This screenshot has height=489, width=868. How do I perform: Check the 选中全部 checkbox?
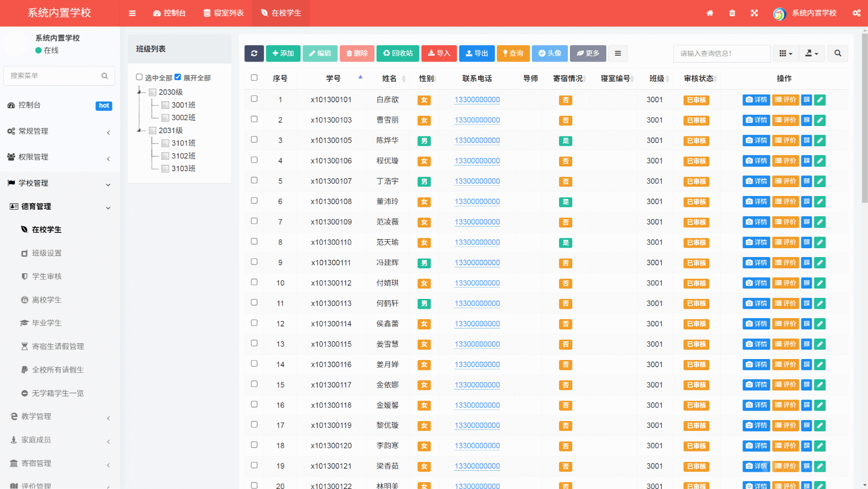[x=139, y=77]
